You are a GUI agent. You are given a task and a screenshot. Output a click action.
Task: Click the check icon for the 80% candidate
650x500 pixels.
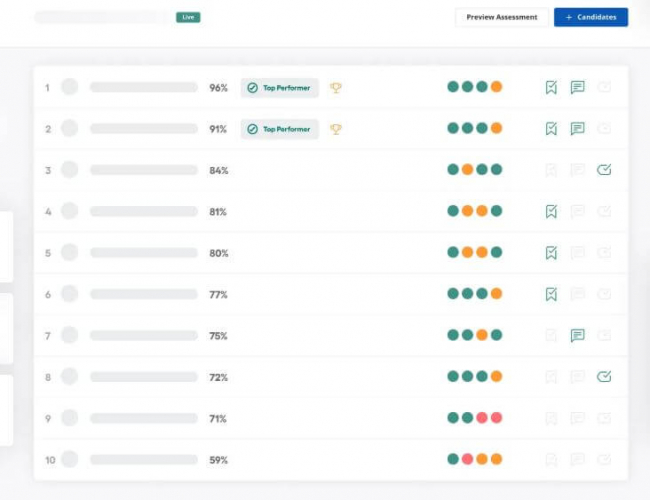(604, 252)
